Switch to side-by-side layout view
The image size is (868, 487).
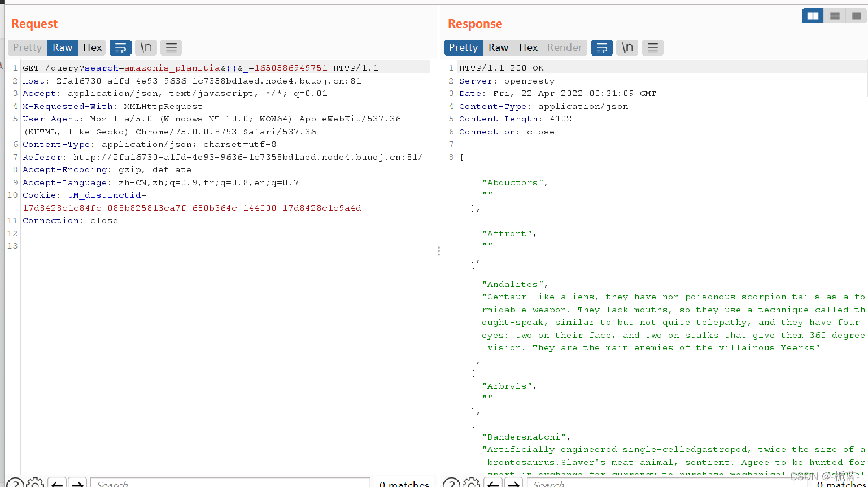click(813, 16)
